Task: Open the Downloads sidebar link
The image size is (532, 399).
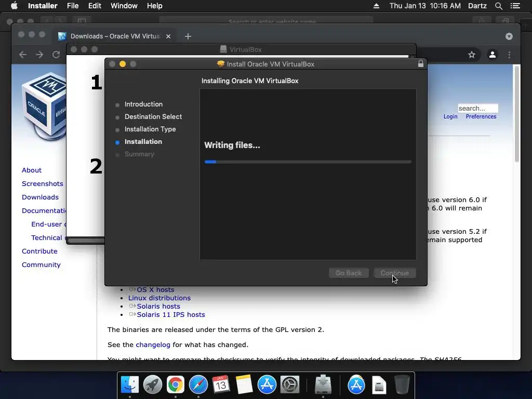Action: [x=40, y=197]
